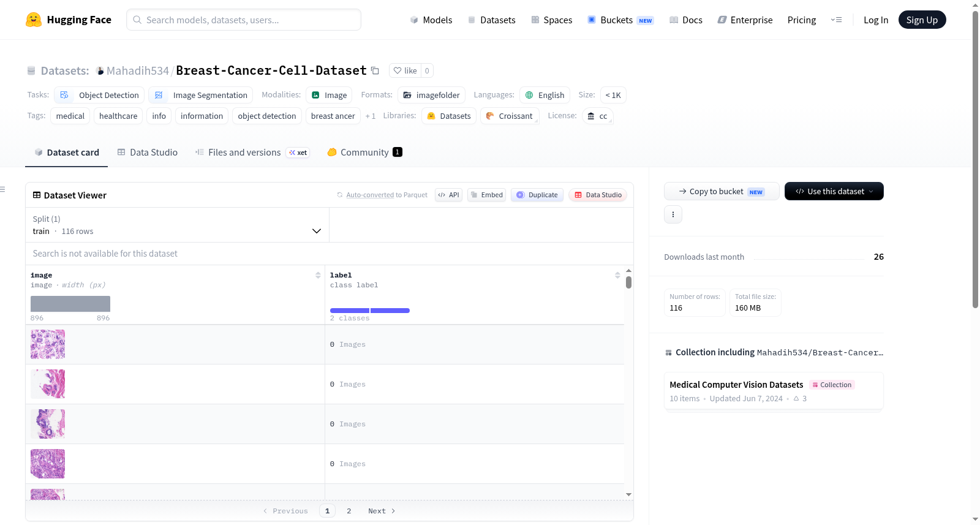Viewport: 980px width, 525px height.
Task: Switch to the Data Studio tab
Action: [x=147, y=153]
